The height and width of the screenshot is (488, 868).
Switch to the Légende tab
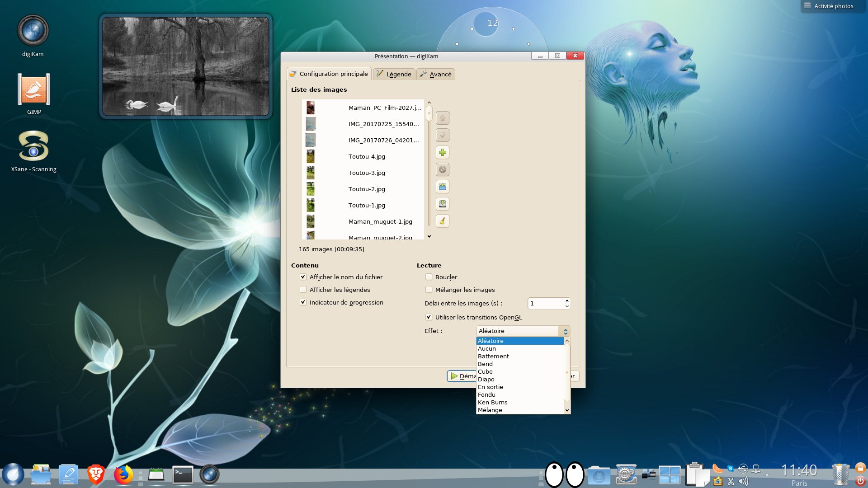click(394, 74)
